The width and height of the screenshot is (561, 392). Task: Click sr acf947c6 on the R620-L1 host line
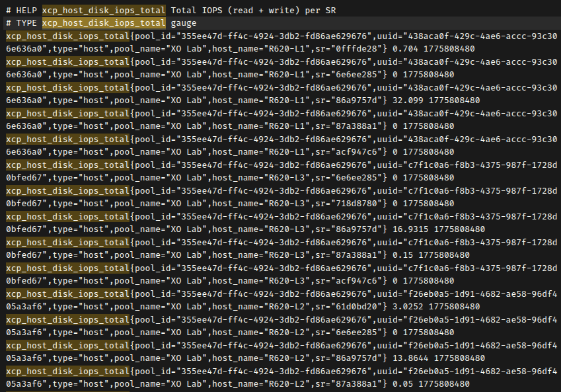click(x=364, y=152)
